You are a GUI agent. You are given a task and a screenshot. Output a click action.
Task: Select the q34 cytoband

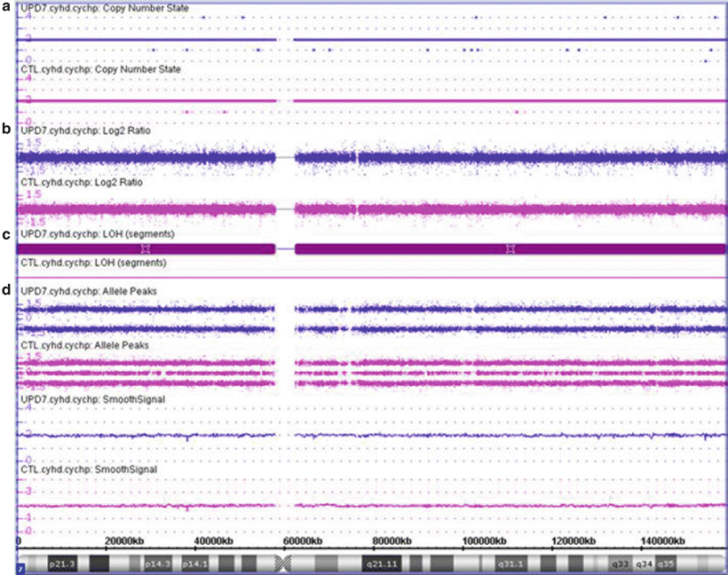(643, 563)
